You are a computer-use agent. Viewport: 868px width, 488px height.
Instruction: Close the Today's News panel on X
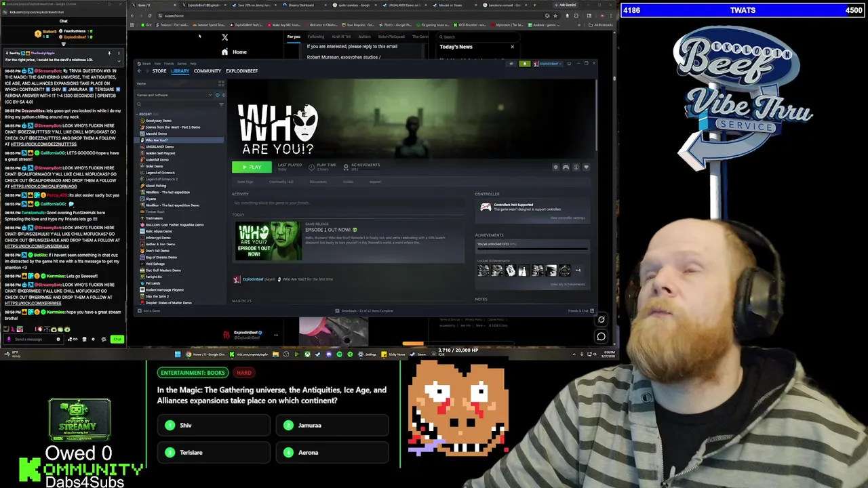512,47
